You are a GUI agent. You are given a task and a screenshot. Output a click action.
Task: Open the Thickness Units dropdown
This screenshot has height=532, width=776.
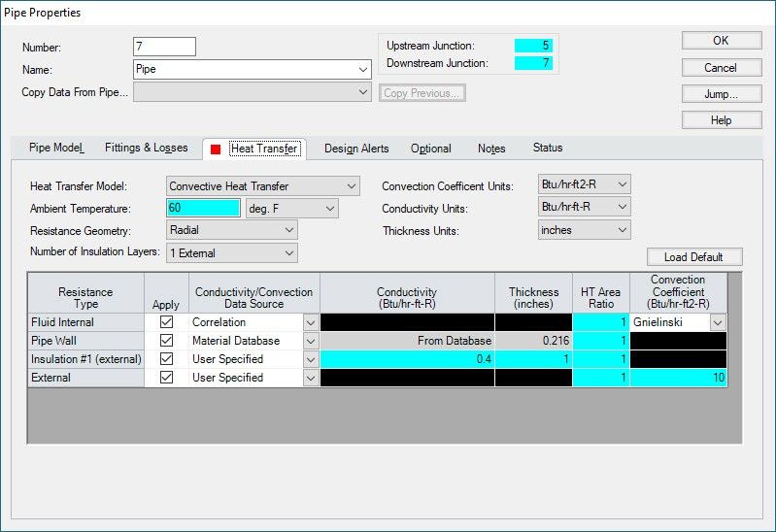tap(623, 230)
